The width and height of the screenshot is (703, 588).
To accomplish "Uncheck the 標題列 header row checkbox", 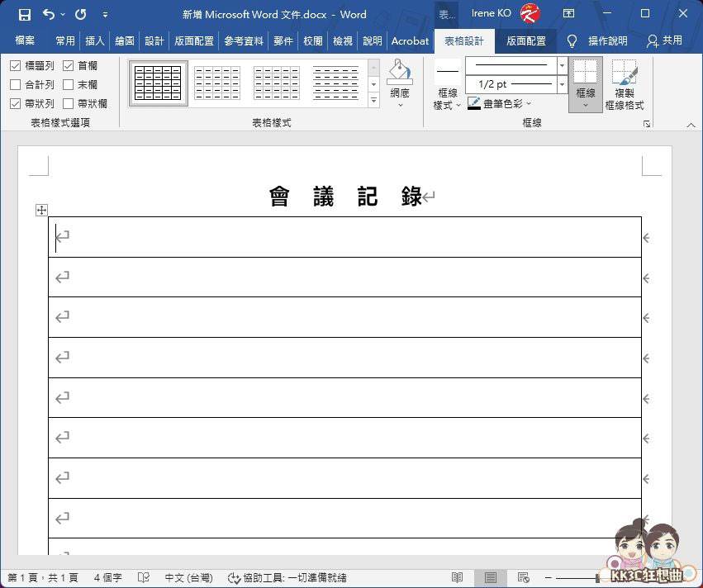I will coord(16,65).
